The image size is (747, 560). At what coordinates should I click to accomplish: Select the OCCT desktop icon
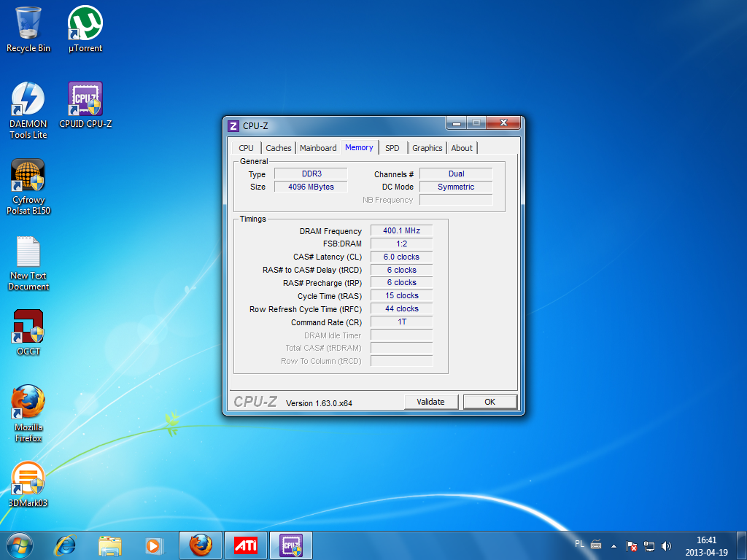(x=28, y=327)
